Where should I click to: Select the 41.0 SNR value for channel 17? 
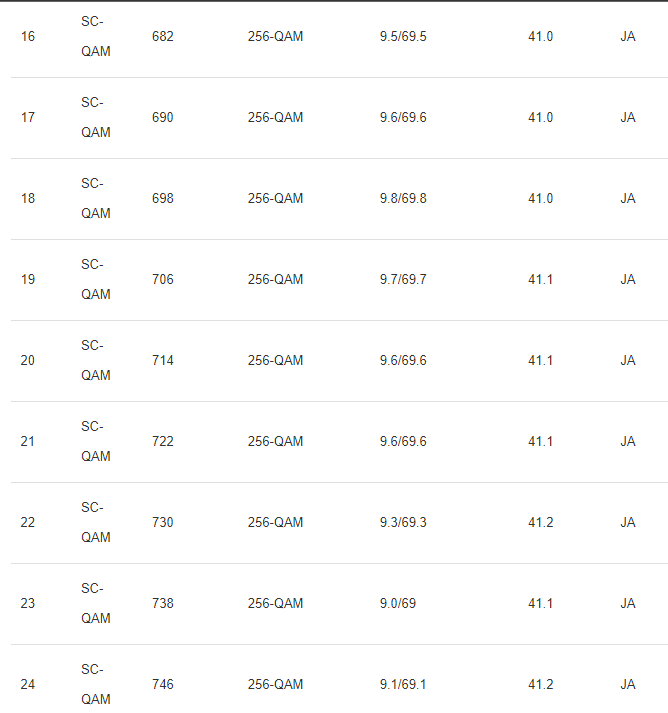[x=540, y=118]
